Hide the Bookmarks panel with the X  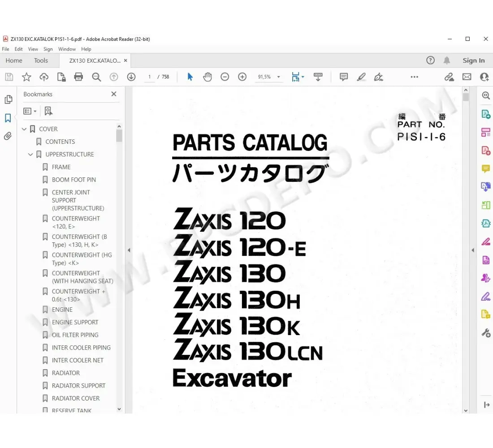(x=113, y=94)
